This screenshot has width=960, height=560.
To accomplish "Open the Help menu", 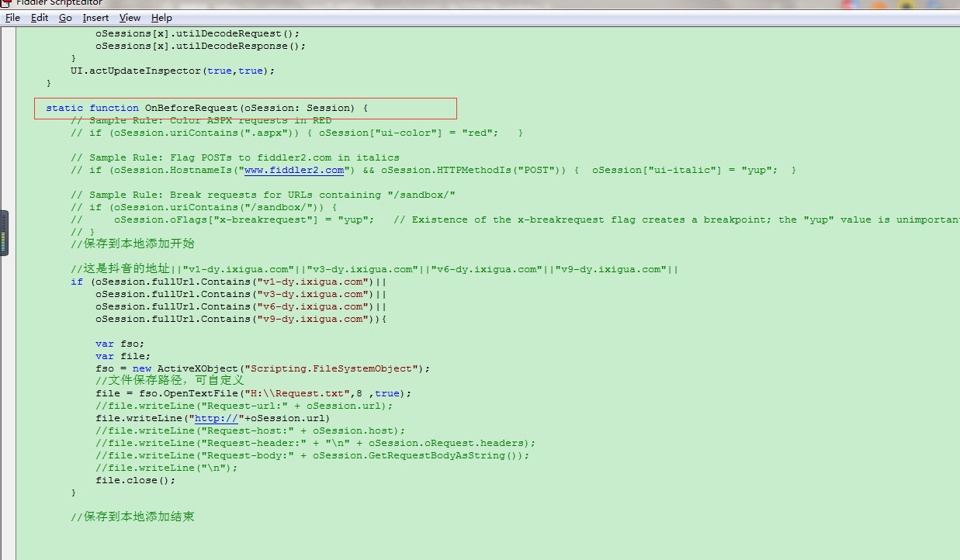I will [x=161, y=18].
